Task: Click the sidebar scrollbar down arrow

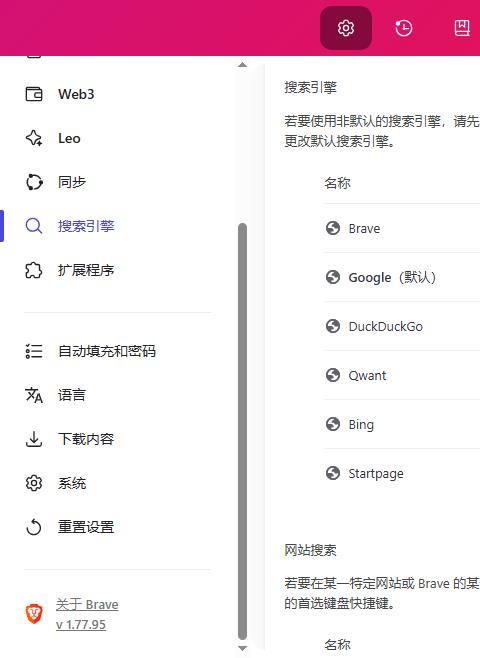Action: (242, 649)
